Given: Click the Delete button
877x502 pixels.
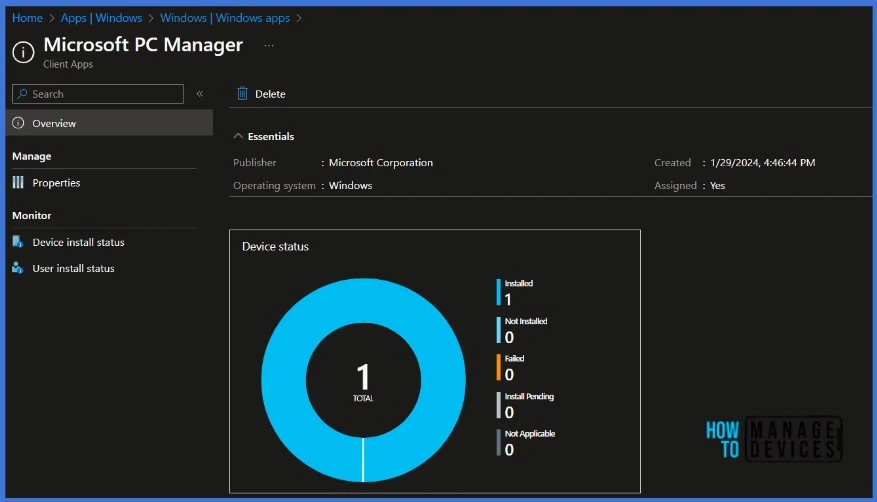Looking at the screenshot, I should pos(261,94).
